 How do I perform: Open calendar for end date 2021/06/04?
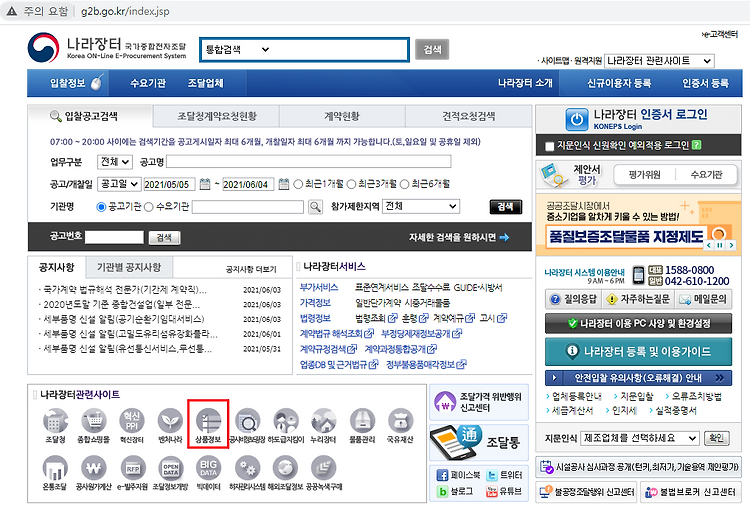(284, 184)
